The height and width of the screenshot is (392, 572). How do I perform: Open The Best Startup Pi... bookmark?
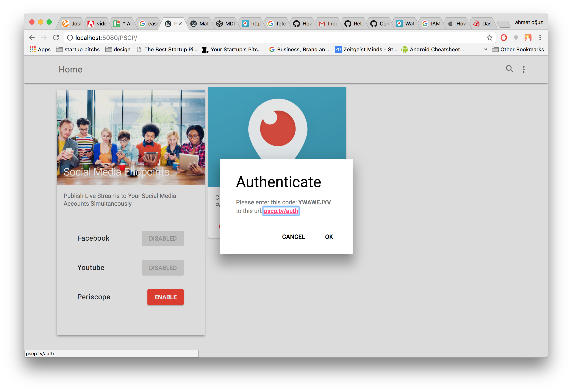pos(167,50)
